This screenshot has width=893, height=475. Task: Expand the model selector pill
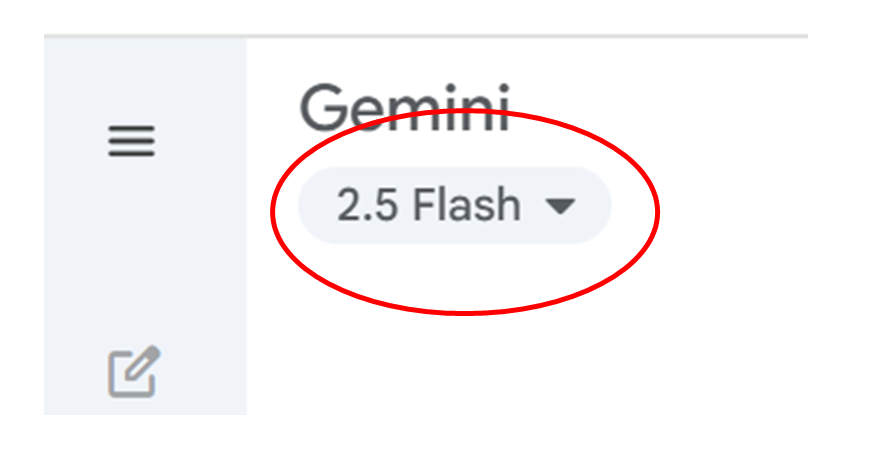point(454,205)
